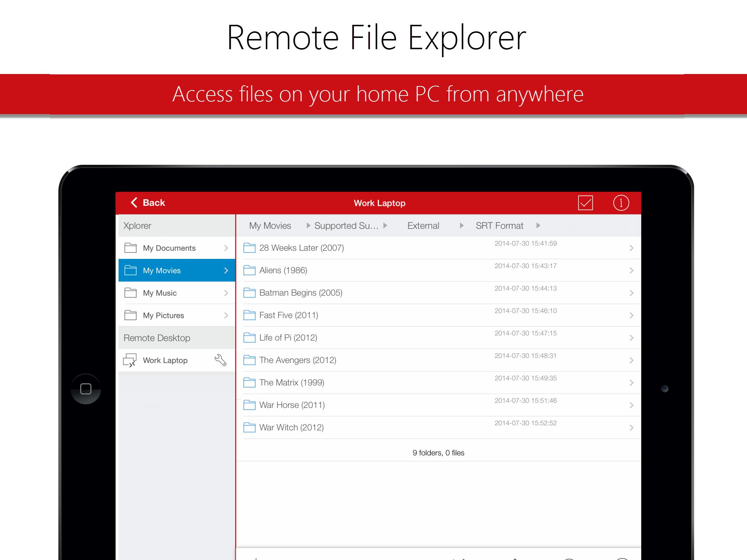
Task: Toggle the select-mode checkmark icon
Action: [x=585, y=203]
